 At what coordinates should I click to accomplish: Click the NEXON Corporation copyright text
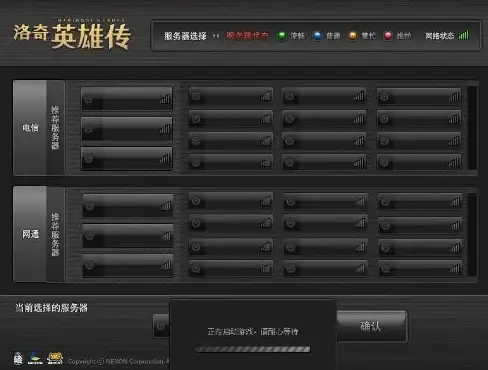119,361
